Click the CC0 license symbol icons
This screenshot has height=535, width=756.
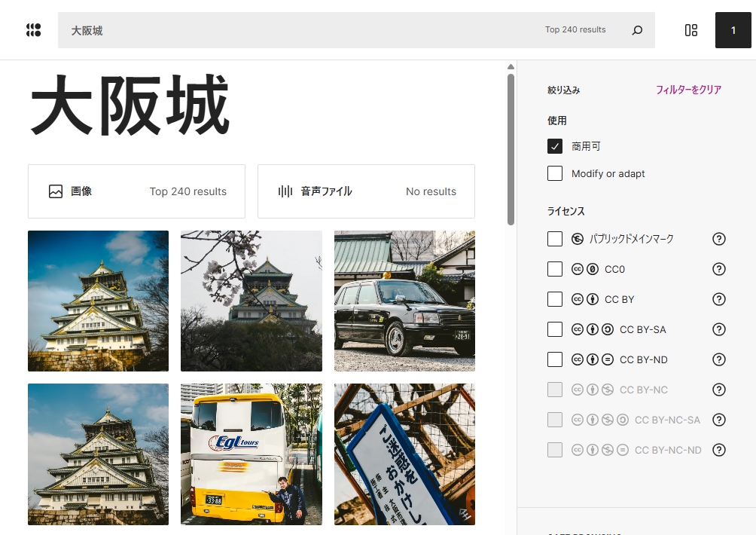(585, 269)
